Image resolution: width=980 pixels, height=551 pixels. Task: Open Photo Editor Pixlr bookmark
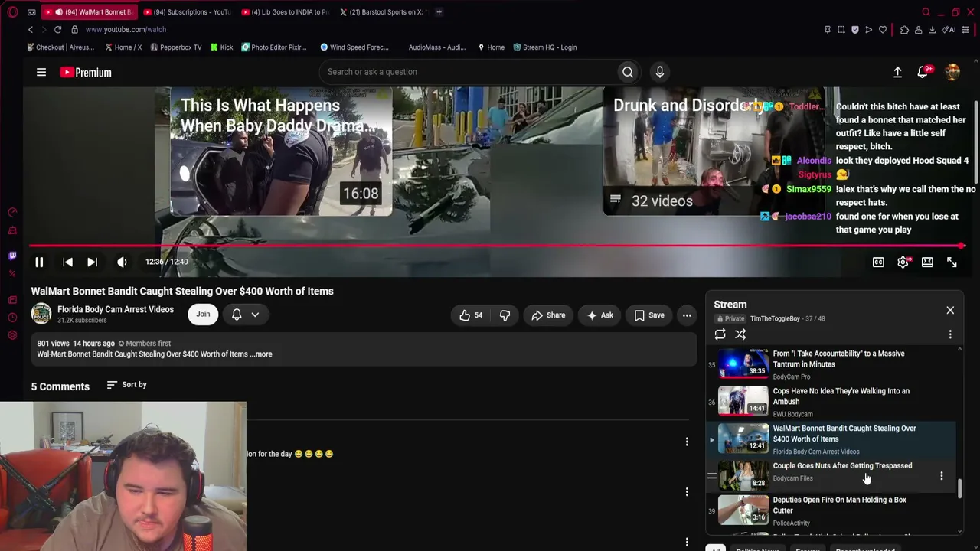[x=273, y=47]
